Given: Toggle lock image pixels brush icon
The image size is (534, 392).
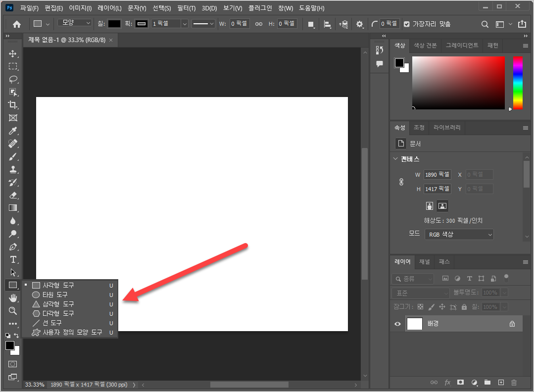Looking at the screenshot, I should [432, 307].
